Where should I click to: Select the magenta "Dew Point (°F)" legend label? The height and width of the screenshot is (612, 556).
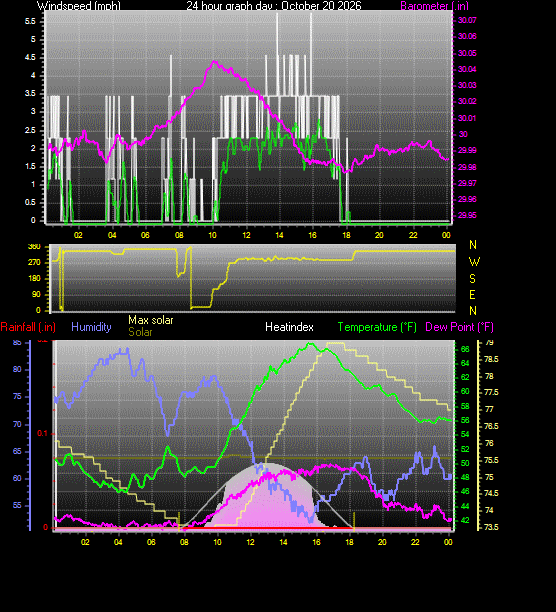click(459, 327)
